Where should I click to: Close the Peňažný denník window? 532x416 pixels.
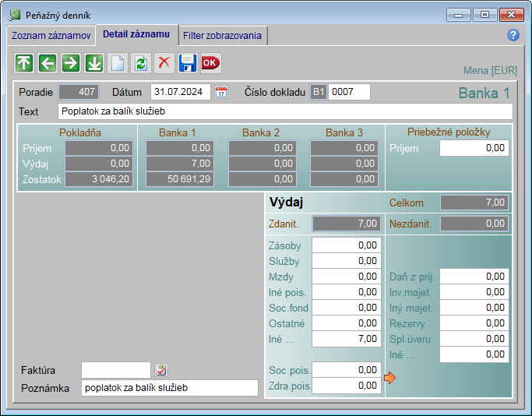[x=511, y=15]
